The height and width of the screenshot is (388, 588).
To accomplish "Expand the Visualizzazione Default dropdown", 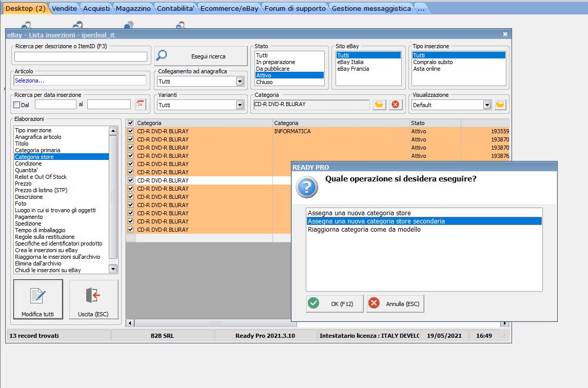I will click(x=487, y=105).
